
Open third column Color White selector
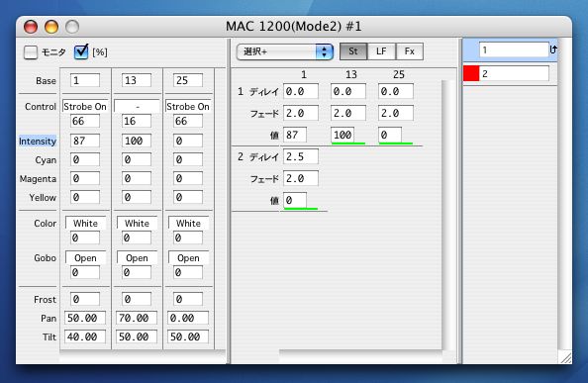(x=188, y=223)
